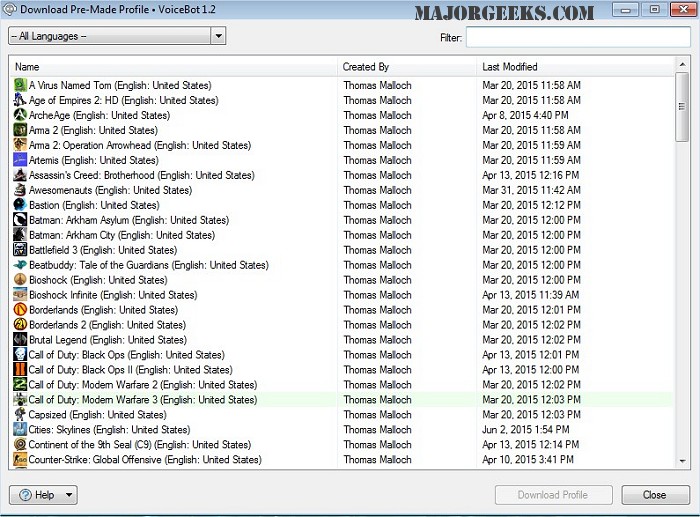Screen dimensions: 700x517
Task: Click the Batman: Arkham Asylum icon
Action: pyautogui.click(x=20, y=220)
